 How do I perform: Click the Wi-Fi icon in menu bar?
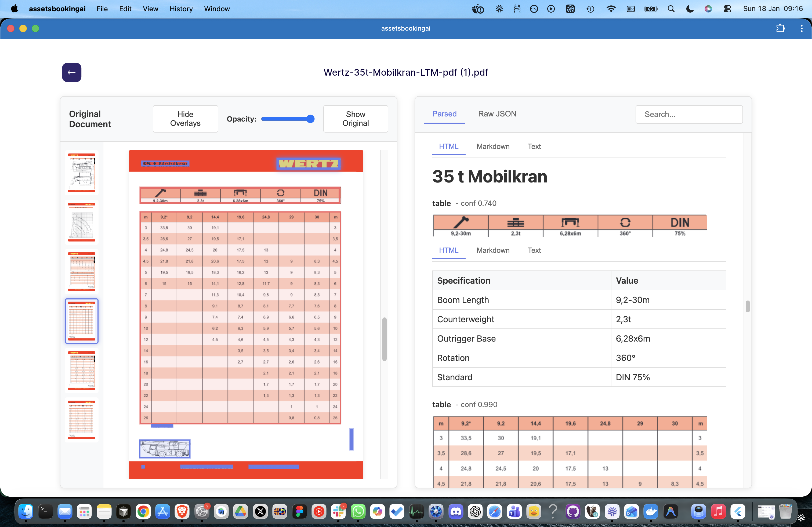[611, 9]
